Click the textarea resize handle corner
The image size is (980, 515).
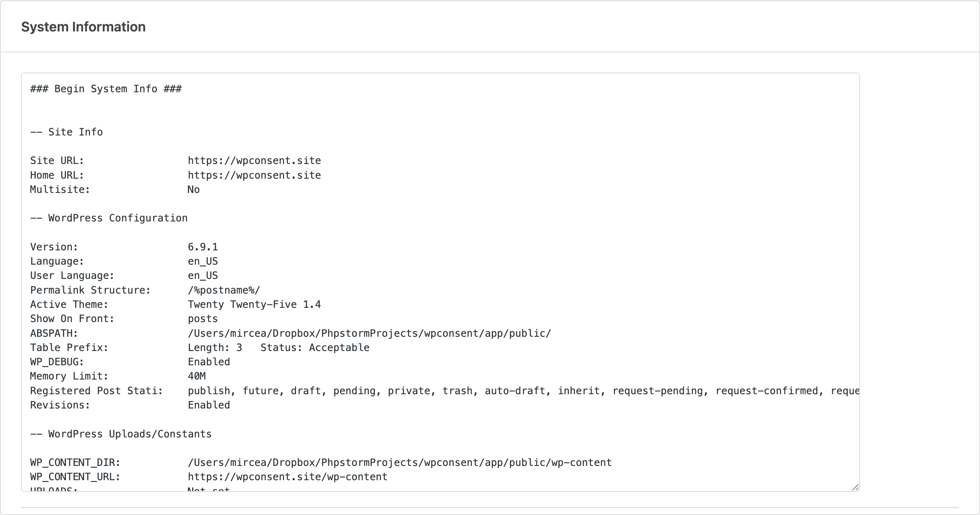[855, 487]
